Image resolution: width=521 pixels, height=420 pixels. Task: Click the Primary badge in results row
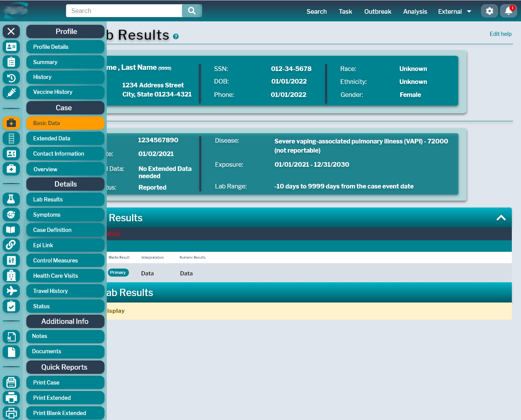118,272
